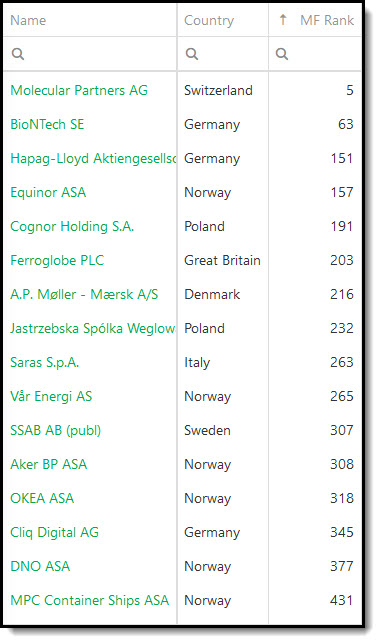380x643 pixels.
Task: Focus the Country filter input field
Action: point(223,54)
